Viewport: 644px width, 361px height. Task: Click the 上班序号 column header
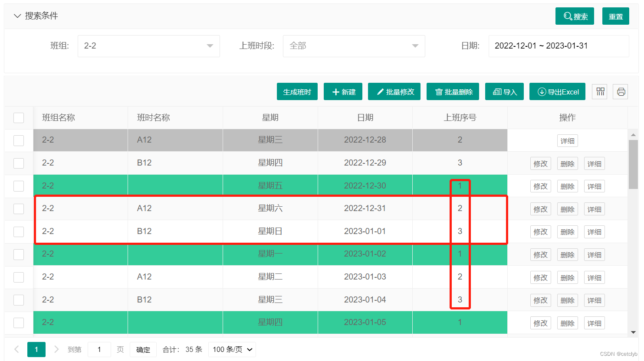point(460,118)
